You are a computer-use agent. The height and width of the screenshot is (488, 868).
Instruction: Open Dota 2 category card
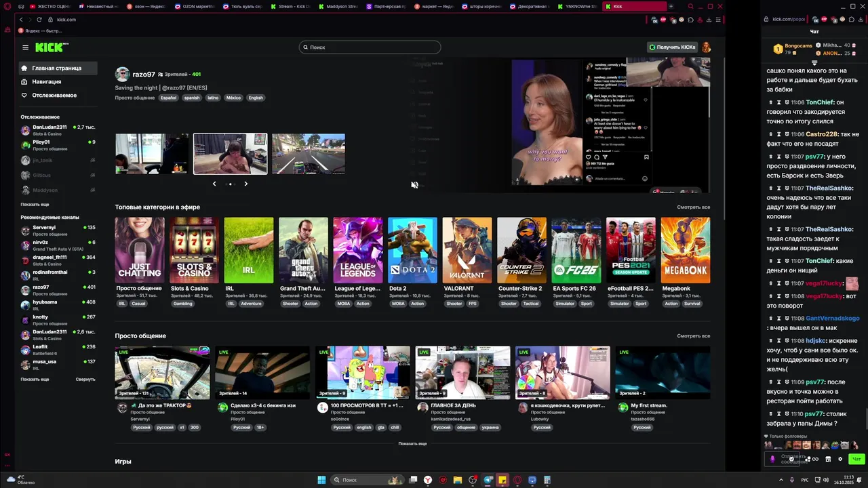[412, 250]
